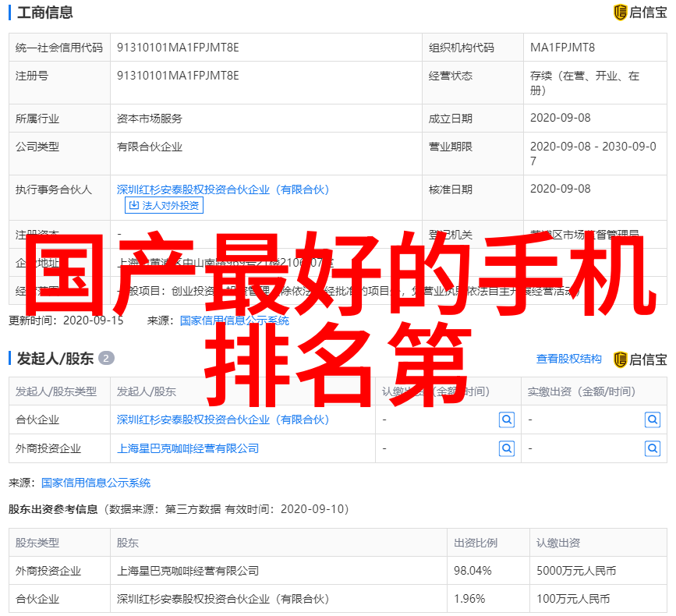Click 股东出资参考信息 heading text

tap(53, 509)
